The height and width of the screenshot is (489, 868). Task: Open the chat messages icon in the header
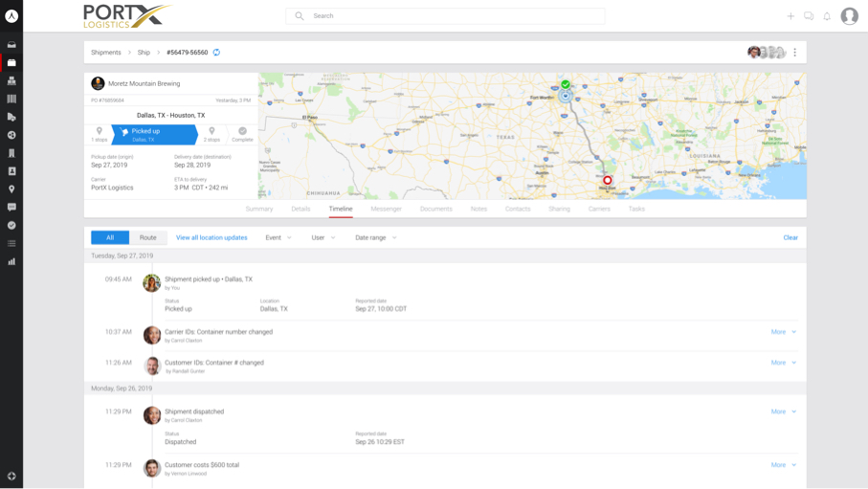tap(809, 16)
